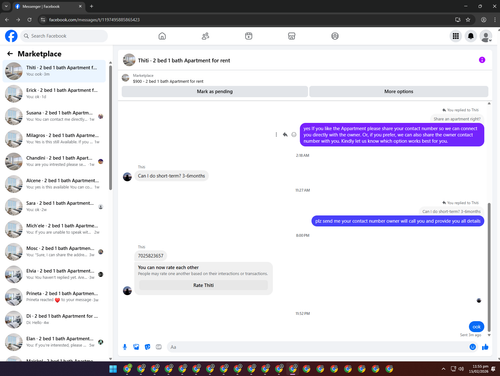Image resolution: width=500 pixels, height=376 pixels.
Task: Show hidden system tray icons
Action: (443, 369)
